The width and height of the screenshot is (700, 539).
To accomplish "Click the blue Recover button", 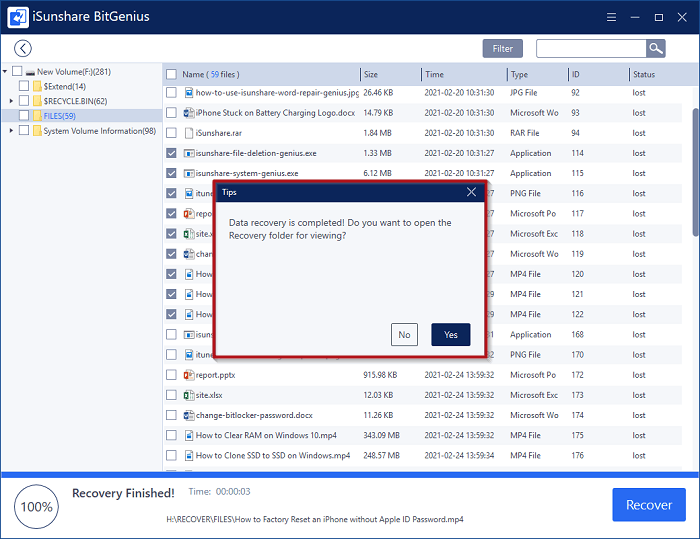I will tap(648, 505).
